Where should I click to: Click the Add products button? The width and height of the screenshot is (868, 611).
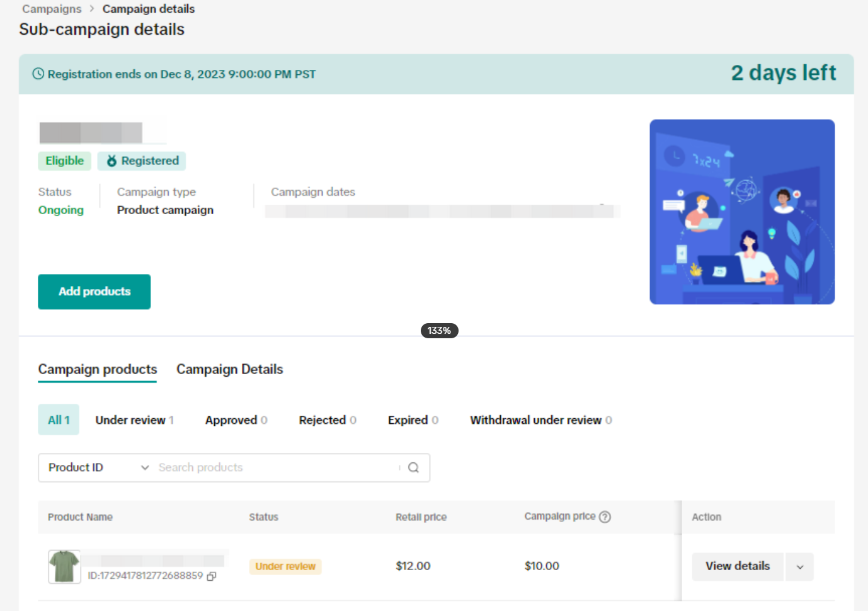[94, 292]
